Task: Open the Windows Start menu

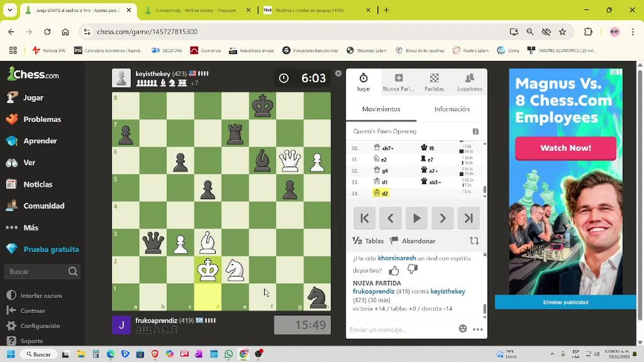Action: click(11, 354)
